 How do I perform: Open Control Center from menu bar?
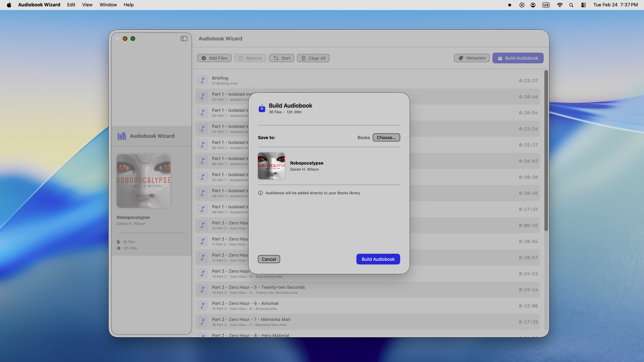click(583, 5)
